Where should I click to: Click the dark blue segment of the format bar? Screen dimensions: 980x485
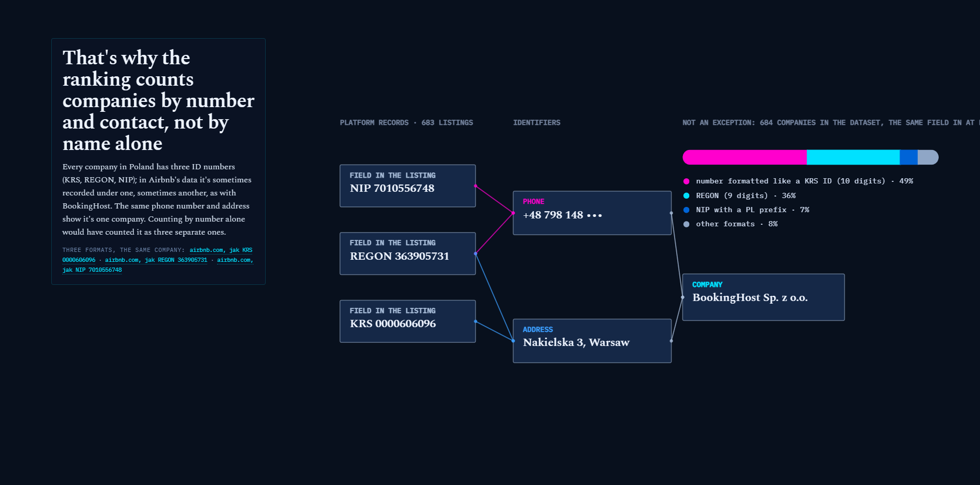[x=908, y=157]
